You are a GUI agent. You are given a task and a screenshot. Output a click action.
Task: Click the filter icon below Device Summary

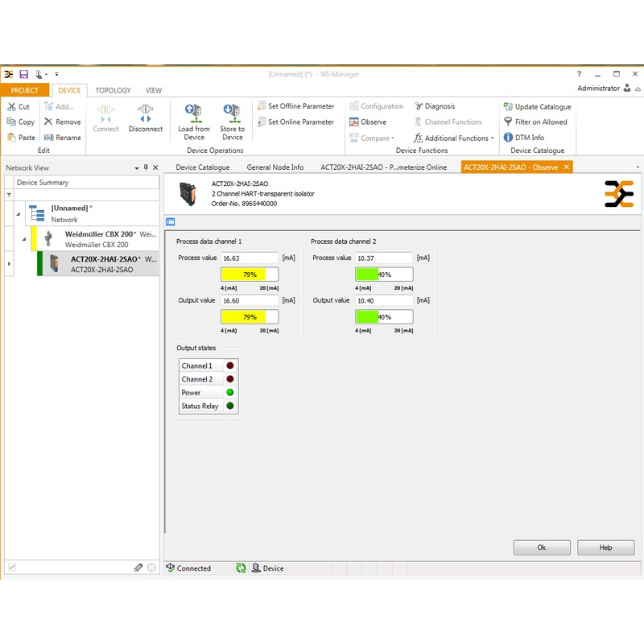click(9, 195)
